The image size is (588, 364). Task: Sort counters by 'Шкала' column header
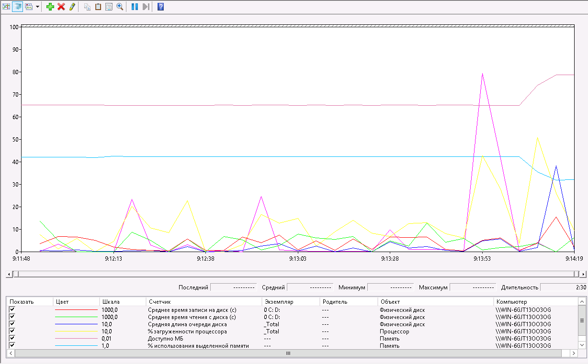click(x=123, y=302)
